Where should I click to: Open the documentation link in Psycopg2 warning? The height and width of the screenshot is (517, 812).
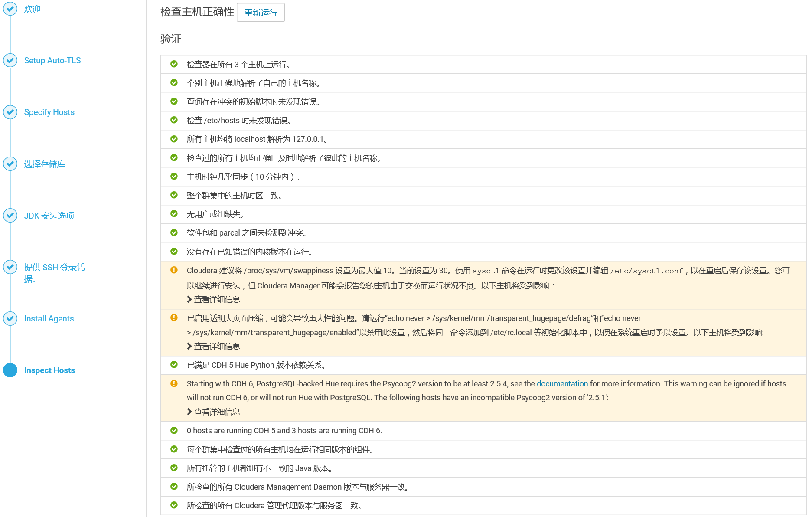click(562, 384)
